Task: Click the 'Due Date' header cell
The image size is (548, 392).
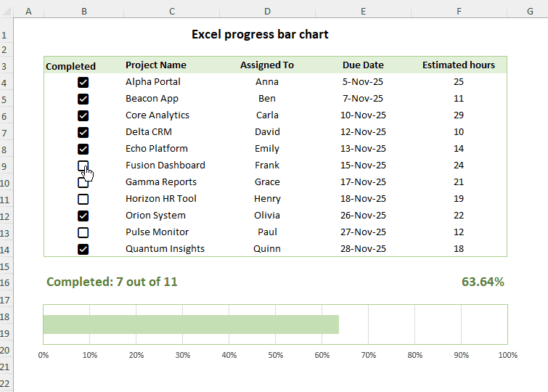Action: tap(363, 65)
